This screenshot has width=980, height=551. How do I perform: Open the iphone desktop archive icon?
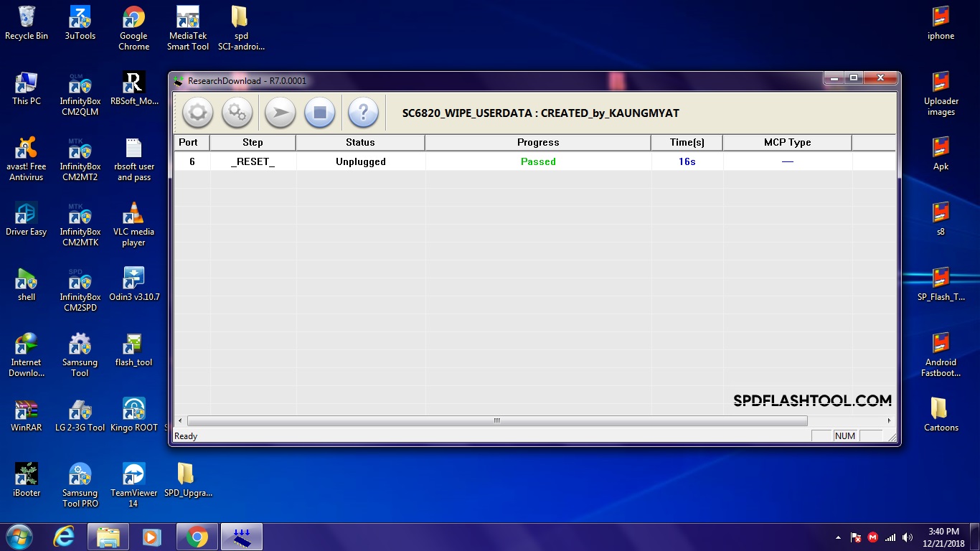tap(941, 23)
